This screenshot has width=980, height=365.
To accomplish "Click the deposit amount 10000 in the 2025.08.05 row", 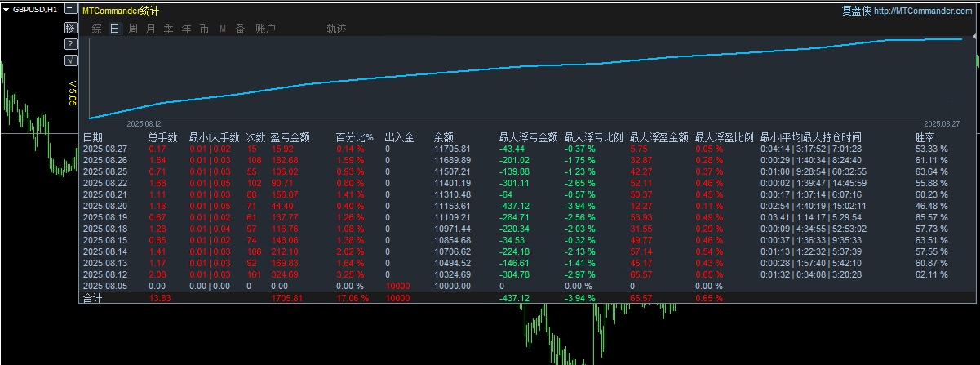I will click(x=397, y=287).
